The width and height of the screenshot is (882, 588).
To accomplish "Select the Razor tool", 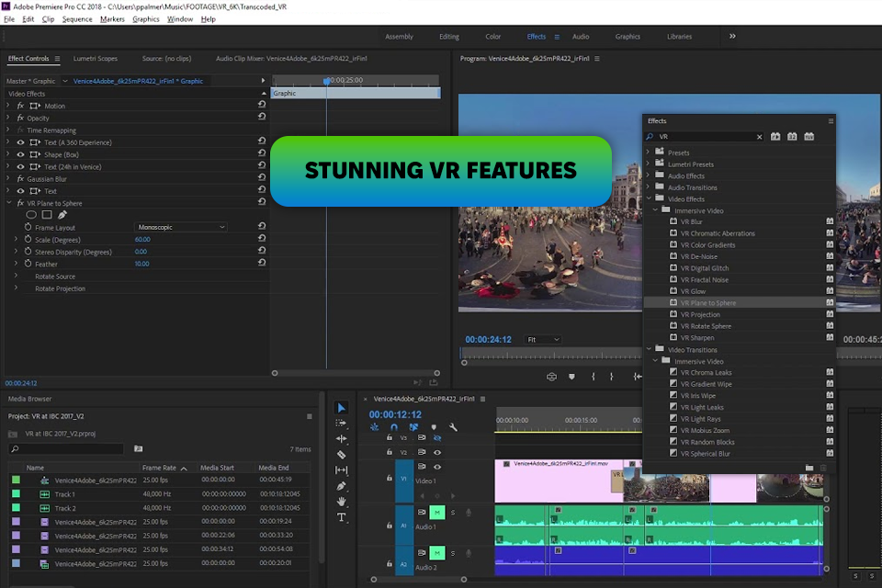I will click(x=341, y=454).
